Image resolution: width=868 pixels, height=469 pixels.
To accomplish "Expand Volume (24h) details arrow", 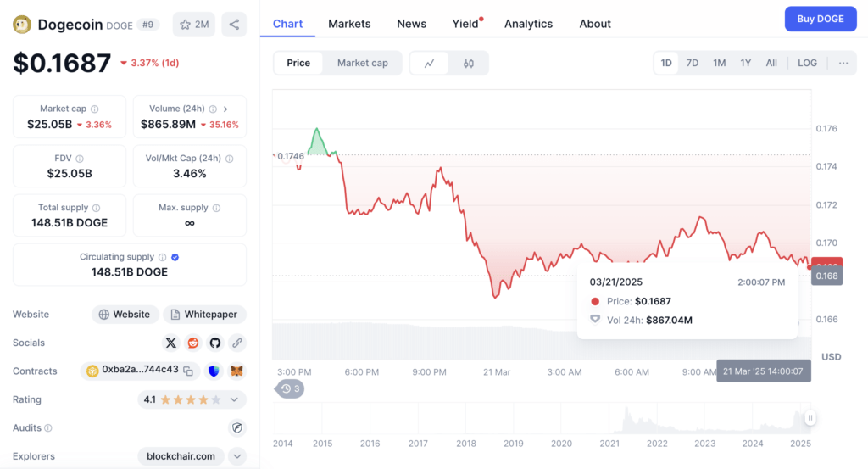I will (225, 109).
